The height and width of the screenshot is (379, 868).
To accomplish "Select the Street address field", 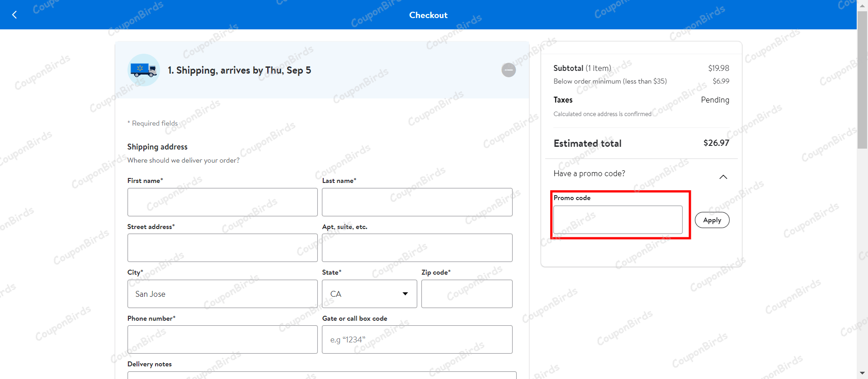I will (222, 248).
